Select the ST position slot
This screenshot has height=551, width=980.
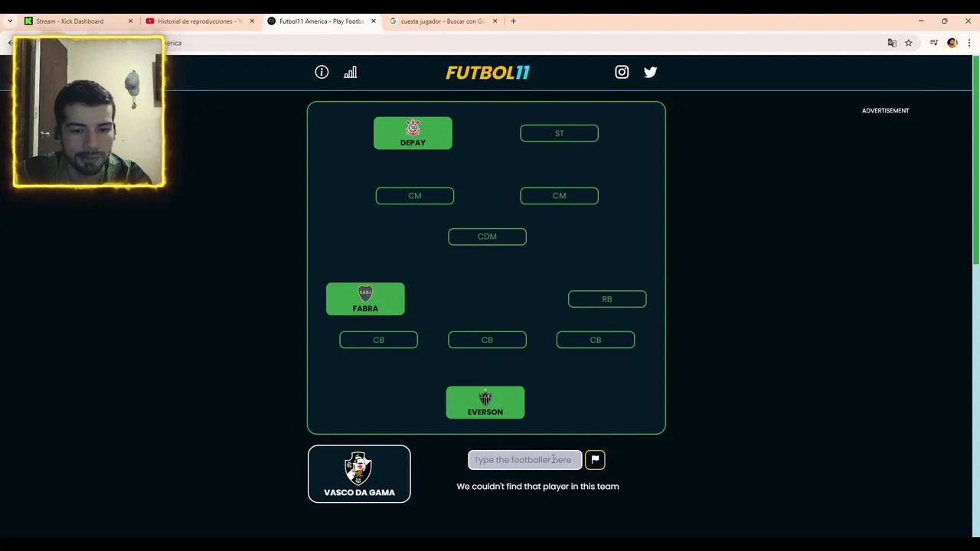point(559,133)
